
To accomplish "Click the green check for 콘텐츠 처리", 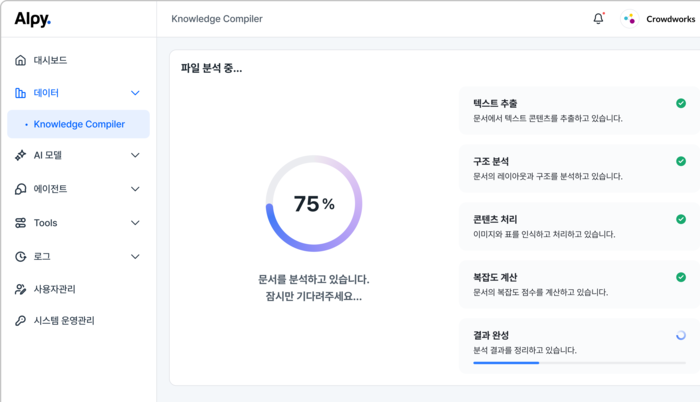I will click(681, 219).
